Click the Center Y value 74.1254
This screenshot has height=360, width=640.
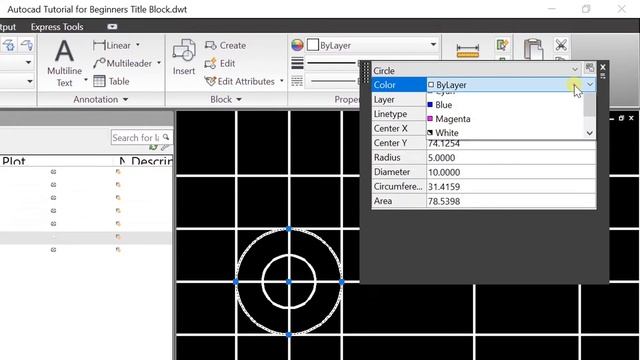pyautogui.click(x=444, y=143)
